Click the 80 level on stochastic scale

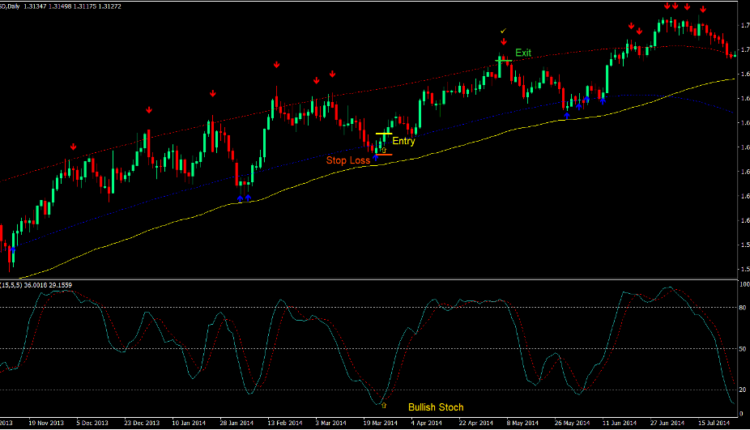pos(742,308)
